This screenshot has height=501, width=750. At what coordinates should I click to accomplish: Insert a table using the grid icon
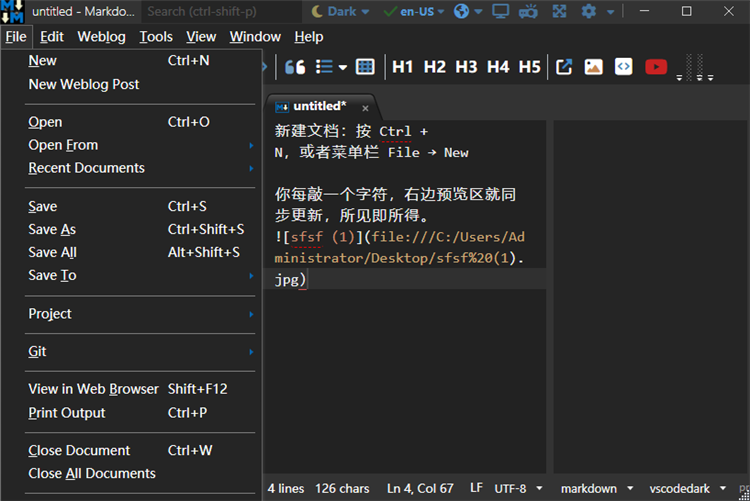click(365, 67)
